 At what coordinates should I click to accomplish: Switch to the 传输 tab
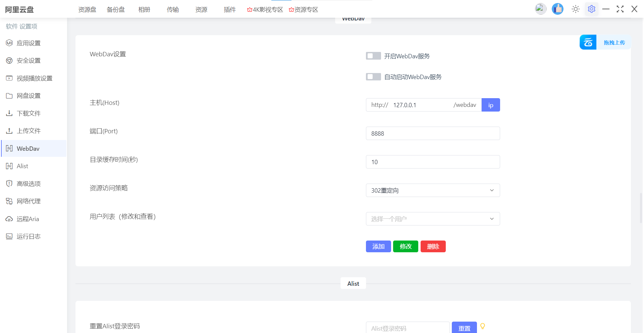tap(173, 10)
